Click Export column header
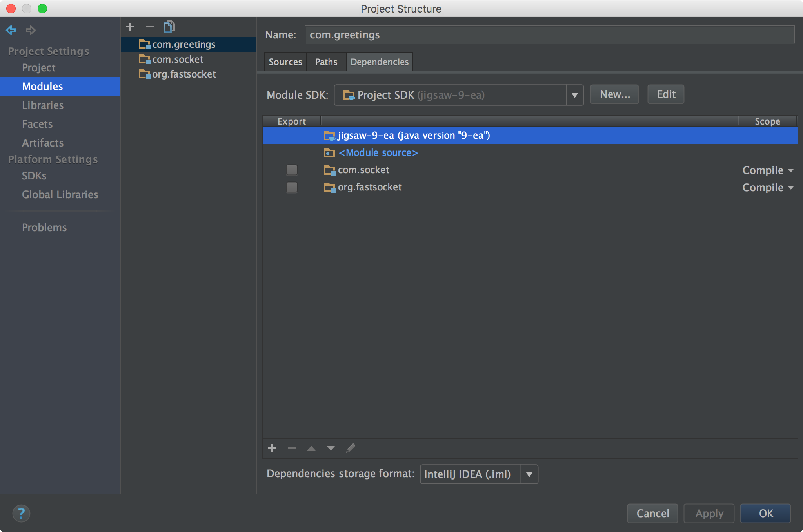 pyautogui.click(x=292, y=121)
